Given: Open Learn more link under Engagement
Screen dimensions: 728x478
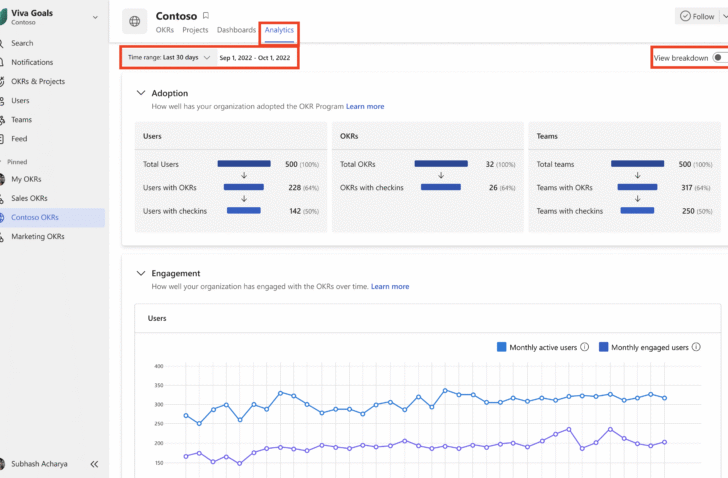Looking at the screenshot, I should (390, 286).
